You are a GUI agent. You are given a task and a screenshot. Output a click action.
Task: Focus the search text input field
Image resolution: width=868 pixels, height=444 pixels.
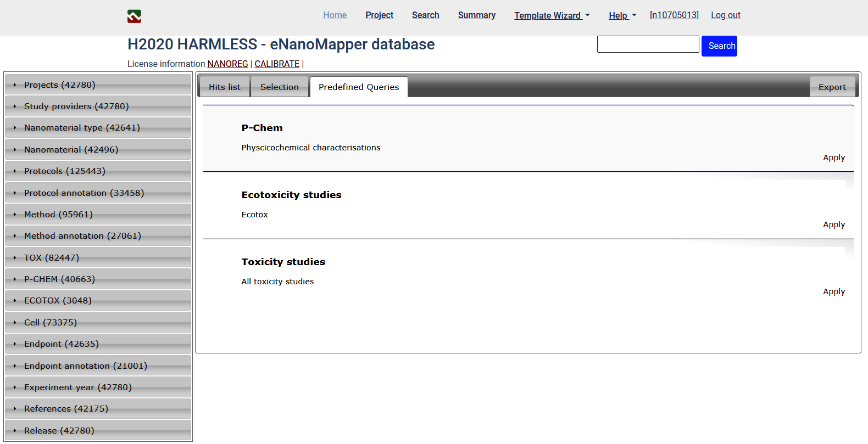point(648,44)
